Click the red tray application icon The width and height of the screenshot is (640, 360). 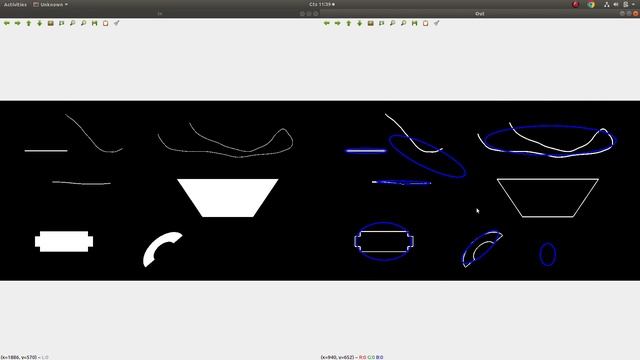[576, 4]
